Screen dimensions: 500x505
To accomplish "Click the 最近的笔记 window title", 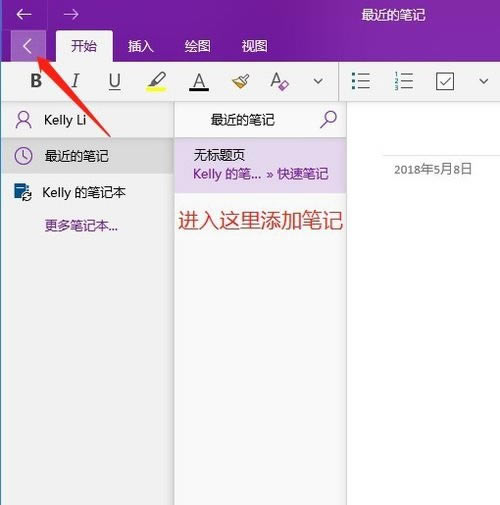I will pos(393,15).
